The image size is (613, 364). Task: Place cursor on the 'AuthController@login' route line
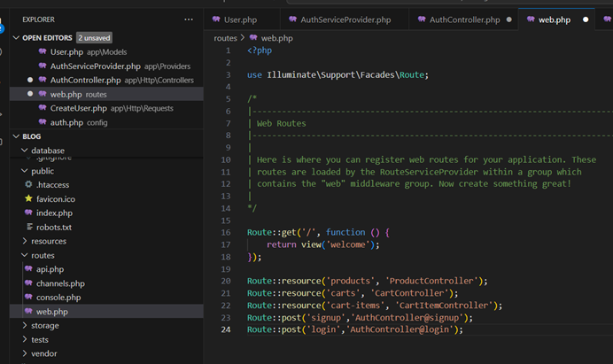[355, 329]
